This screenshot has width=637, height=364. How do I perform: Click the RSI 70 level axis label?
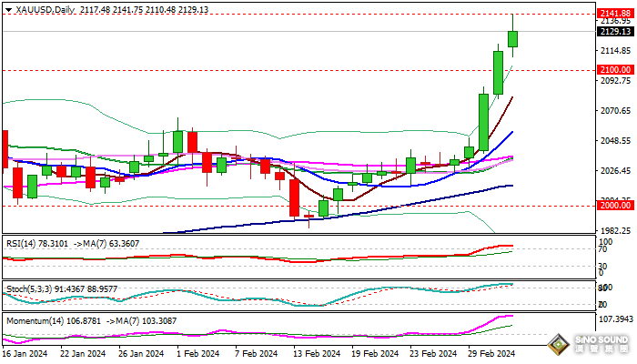602,248
